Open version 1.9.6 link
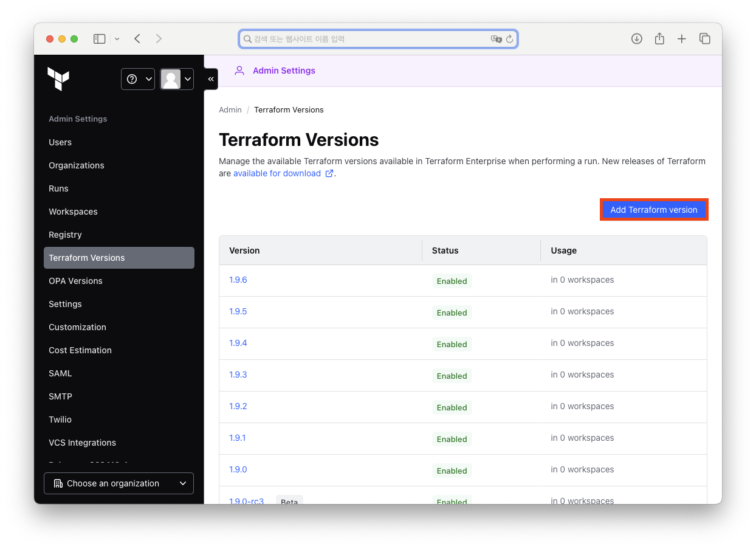The height and width of the screenshot is (549, 756). point(238,280)
